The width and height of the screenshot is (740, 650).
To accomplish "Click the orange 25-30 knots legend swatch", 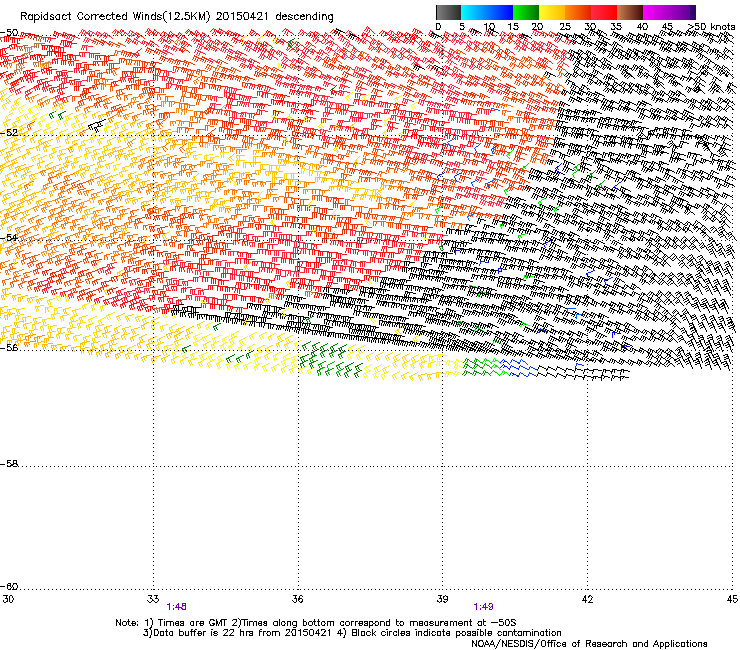I will 578,12.
